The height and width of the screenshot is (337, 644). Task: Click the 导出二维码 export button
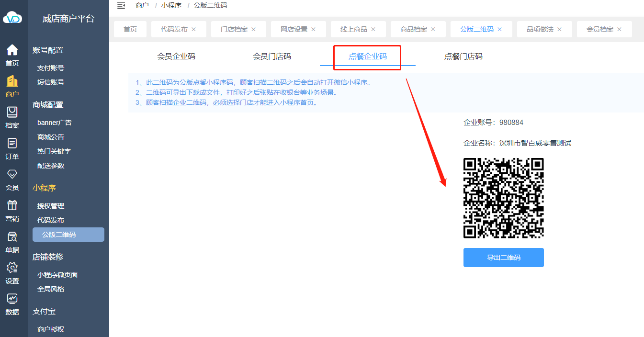(x=503, y=258)
